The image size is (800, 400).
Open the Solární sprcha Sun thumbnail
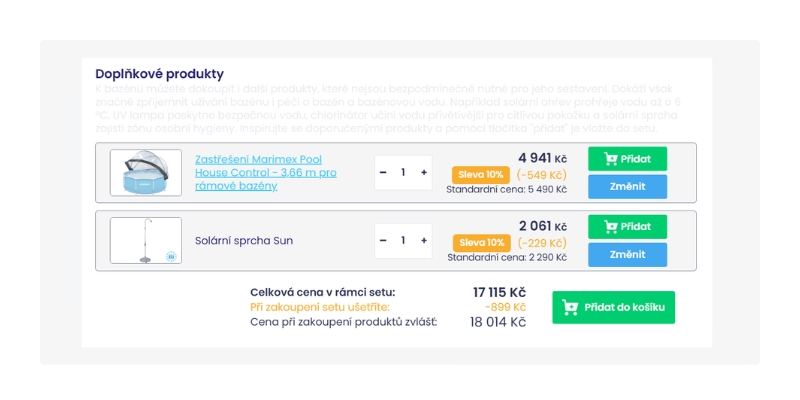pos(146,240)
